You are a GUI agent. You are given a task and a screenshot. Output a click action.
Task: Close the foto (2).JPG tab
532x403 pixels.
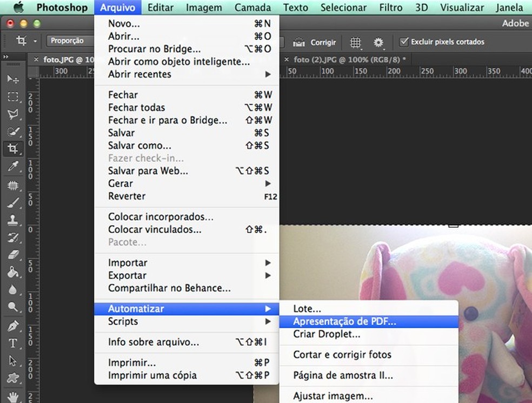click(x=287, y=60)
